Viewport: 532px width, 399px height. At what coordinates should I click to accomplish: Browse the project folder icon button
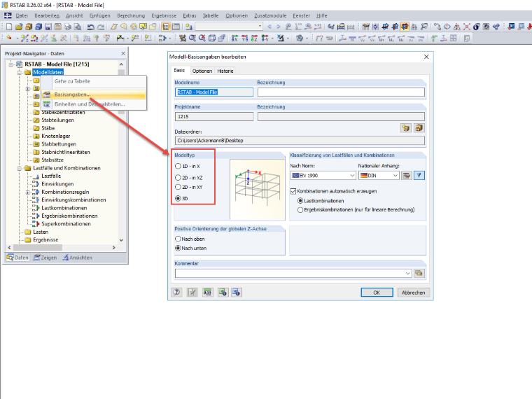[406, 128]
